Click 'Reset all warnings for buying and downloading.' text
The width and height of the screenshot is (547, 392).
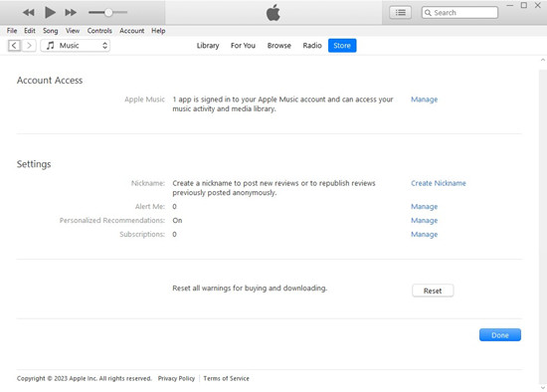[x=250, y=289]
